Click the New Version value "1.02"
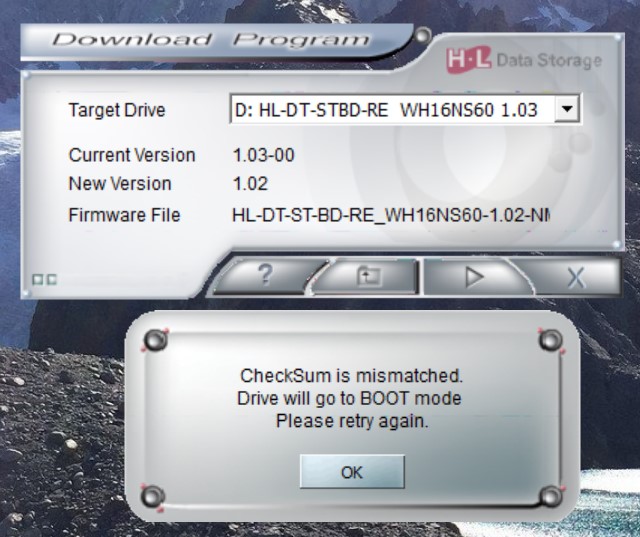 [250, 184]
